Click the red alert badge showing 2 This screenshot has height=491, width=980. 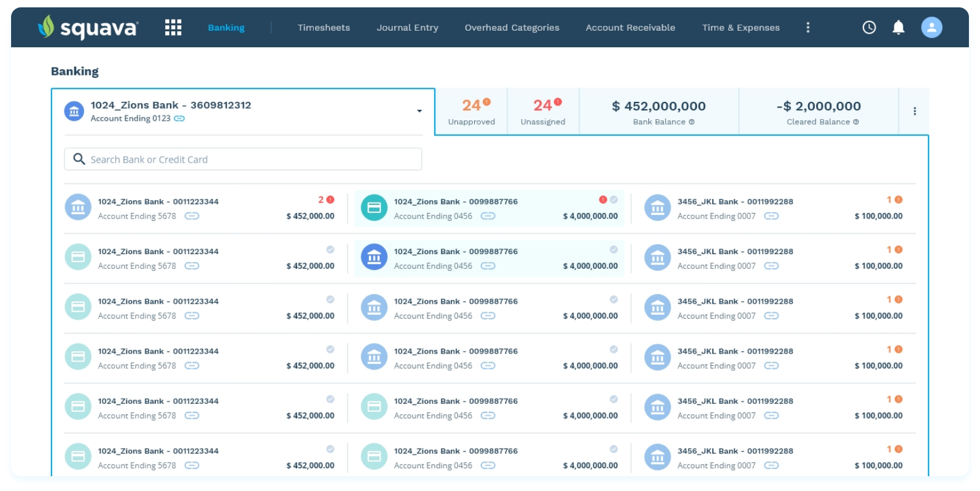click(326, 199)
